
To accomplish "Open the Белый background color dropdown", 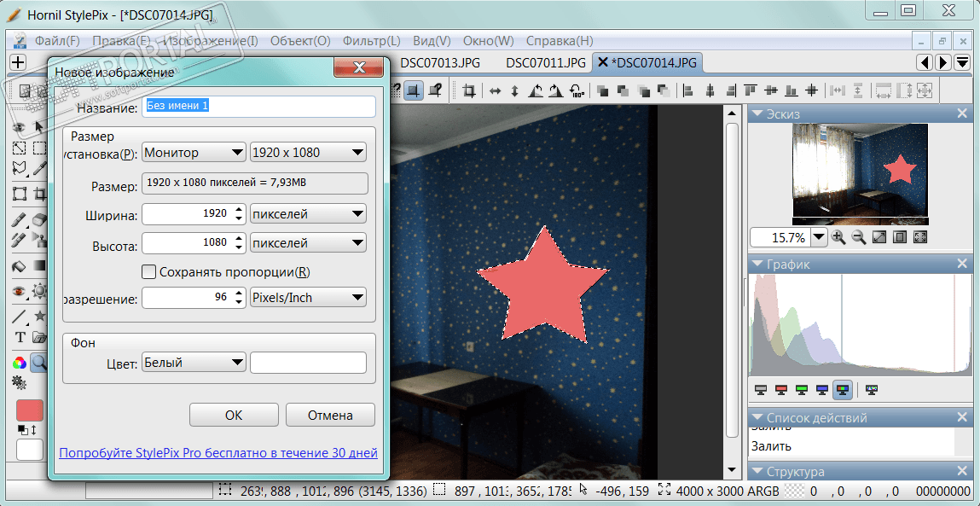I will [x=194, y=362].
